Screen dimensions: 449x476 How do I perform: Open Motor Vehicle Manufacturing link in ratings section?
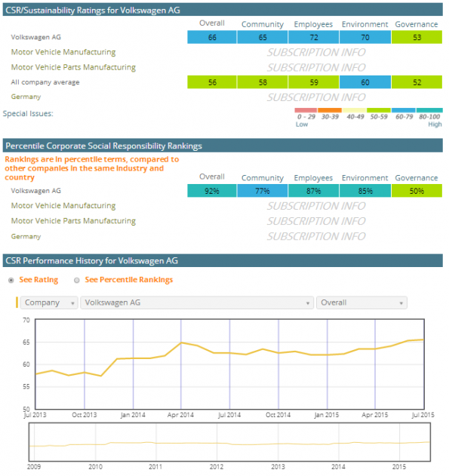coord(63,52)
